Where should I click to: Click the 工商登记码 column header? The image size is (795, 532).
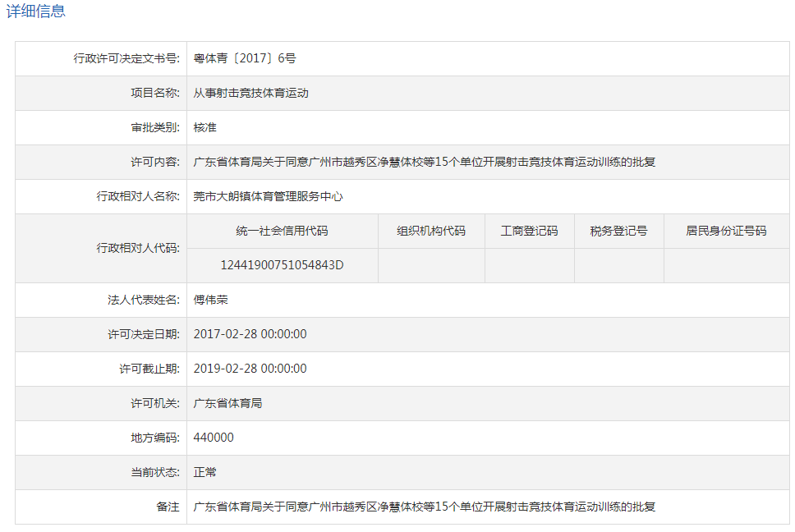pos(529,231)
